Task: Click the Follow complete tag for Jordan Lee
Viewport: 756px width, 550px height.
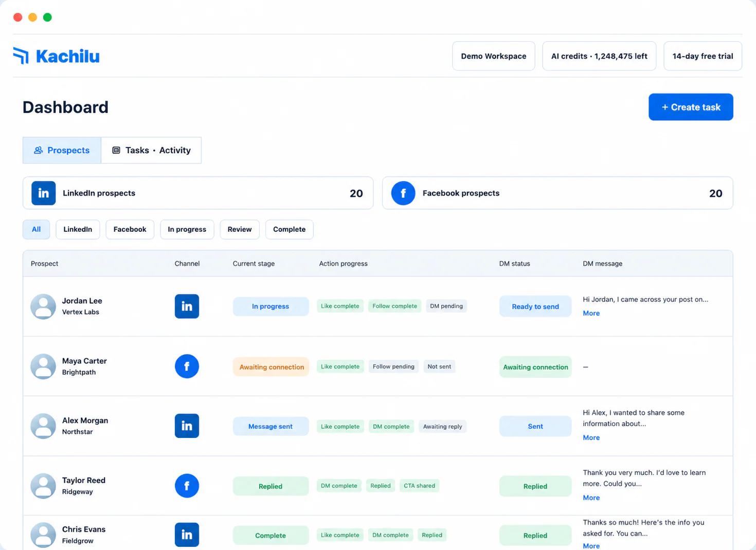Action: pos(394,306)
